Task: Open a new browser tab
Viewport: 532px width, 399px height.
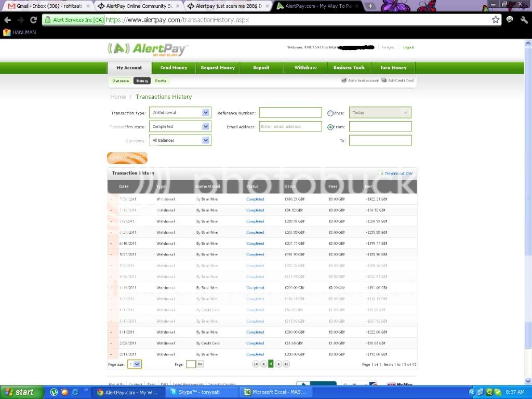Action: 370,6
